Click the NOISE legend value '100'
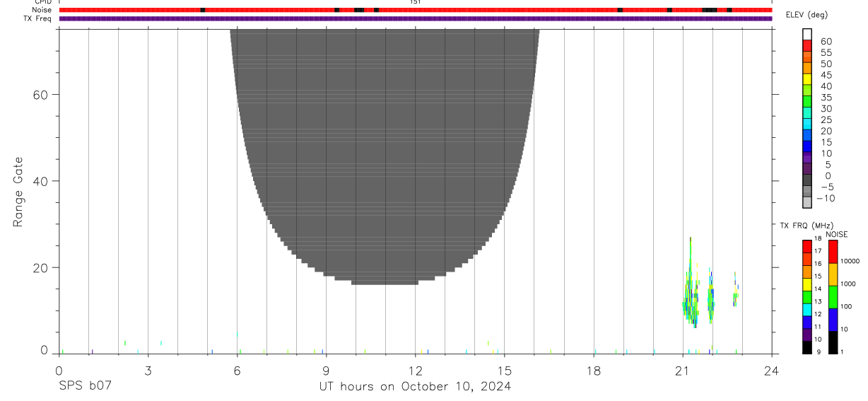The width and height of the screenshot is (868, 401). click(x=848, y=306)
